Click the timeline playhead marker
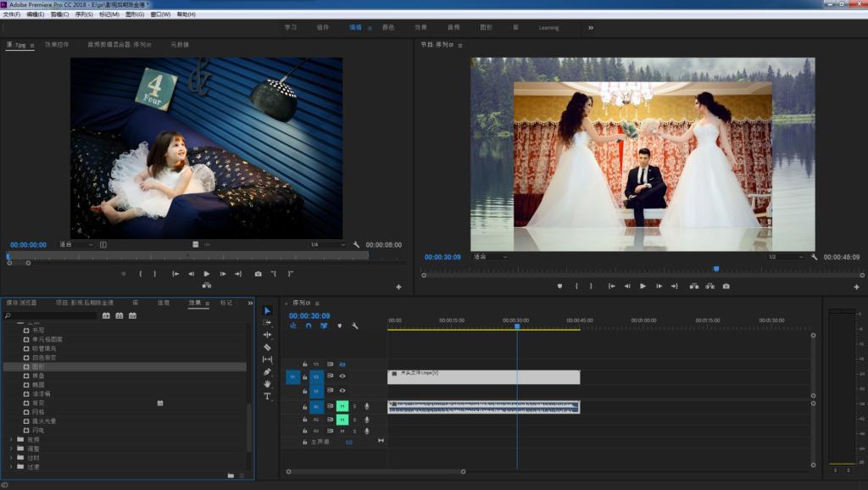Viewport: 868px width, 490px height. [x=517, y=326]
